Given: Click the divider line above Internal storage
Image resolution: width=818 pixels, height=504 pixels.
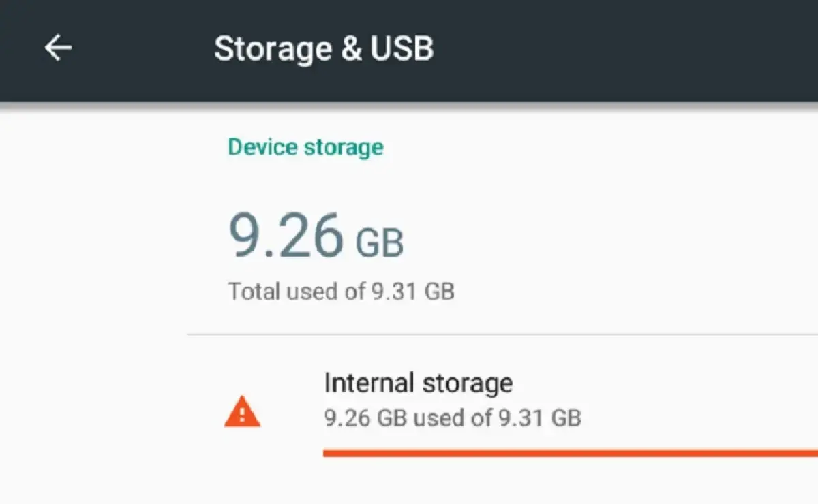Looking at the screenshot, I should [x=502, y=334].
